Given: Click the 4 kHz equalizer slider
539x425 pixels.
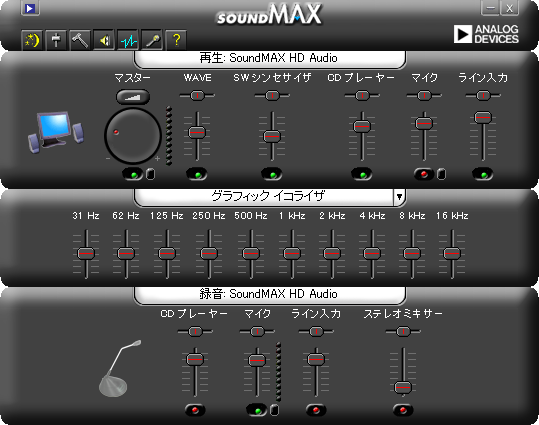Looking at the screenshot, I should pyautogui.click(x=372, y=254).
